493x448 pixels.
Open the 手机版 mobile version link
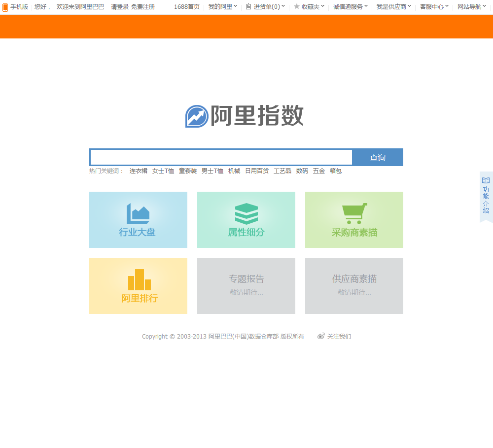click(x=19, y=7)
